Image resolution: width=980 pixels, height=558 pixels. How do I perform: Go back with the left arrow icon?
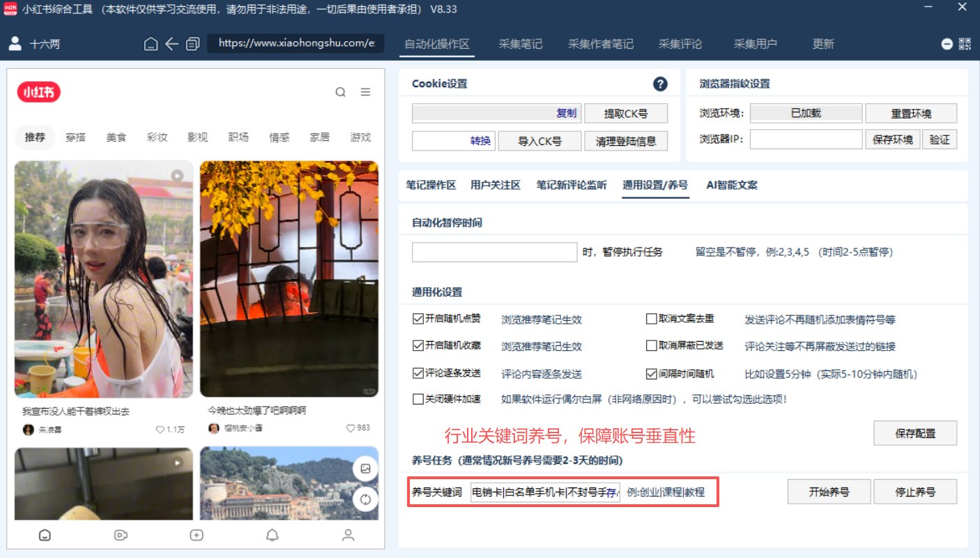click(172, 44)
